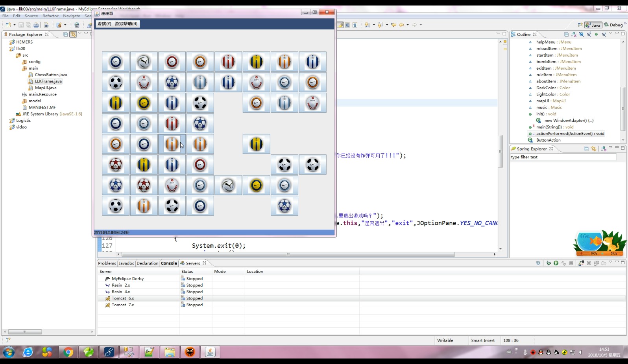Click the Next Annotation toolbar icon

click(x=367, y=25)
